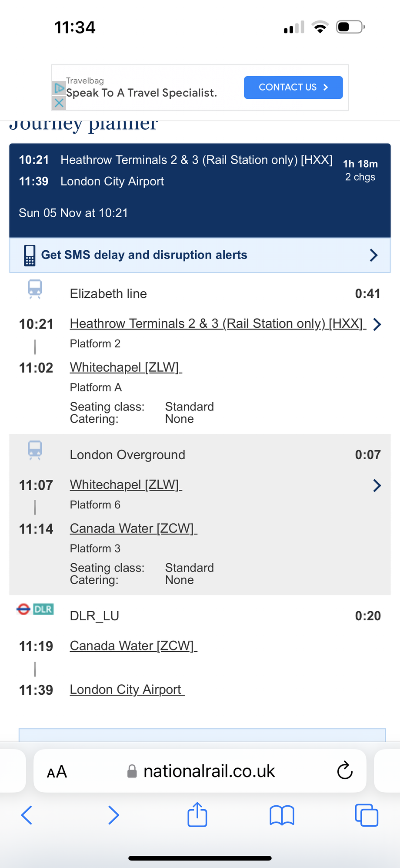
Task: Open the Heathrow Terminals 2 & 3 station link
Action: 218,323
